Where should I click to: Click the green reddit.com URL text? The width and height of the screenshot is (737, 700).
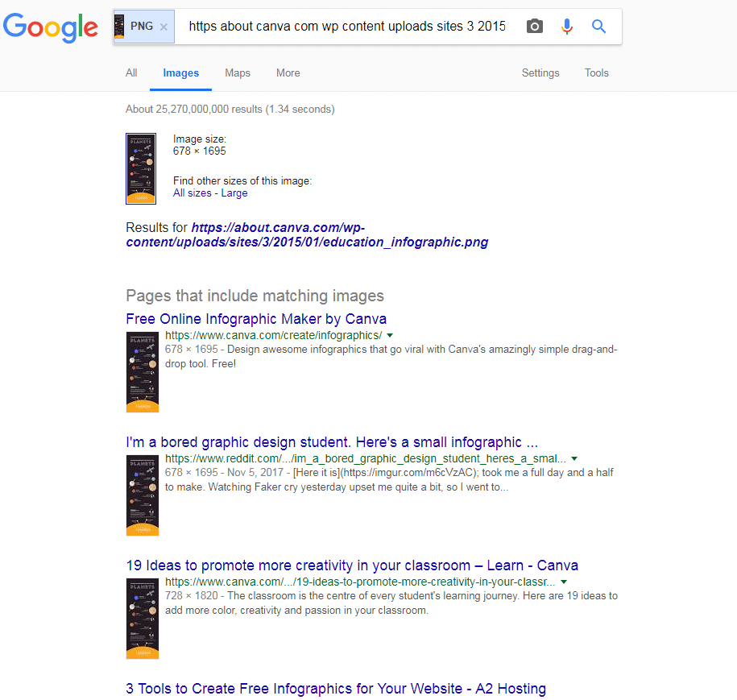coord(365,458)
